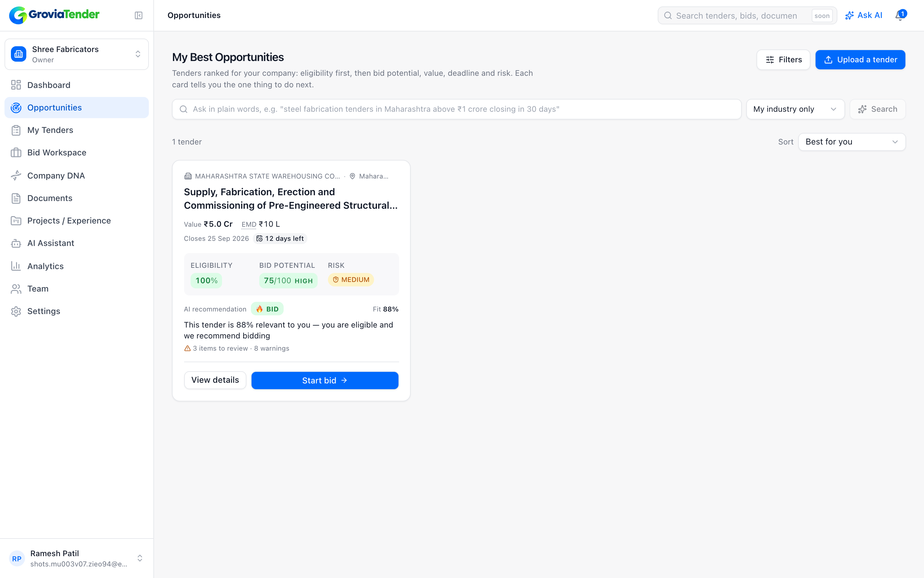Screen dimensions: 924x578
Task: Click the top Search tenders, bids field
Action: tap(747, 15)
